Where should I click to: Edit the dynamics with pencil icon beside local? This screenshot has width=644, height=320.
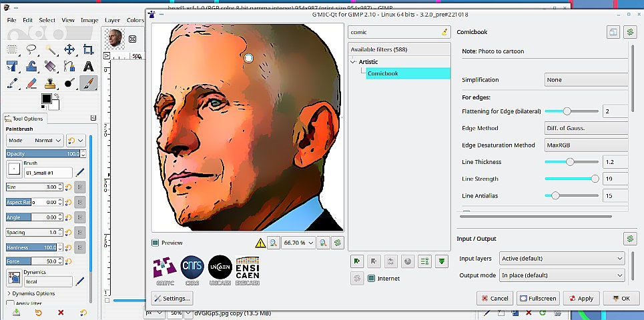[79, 281]
